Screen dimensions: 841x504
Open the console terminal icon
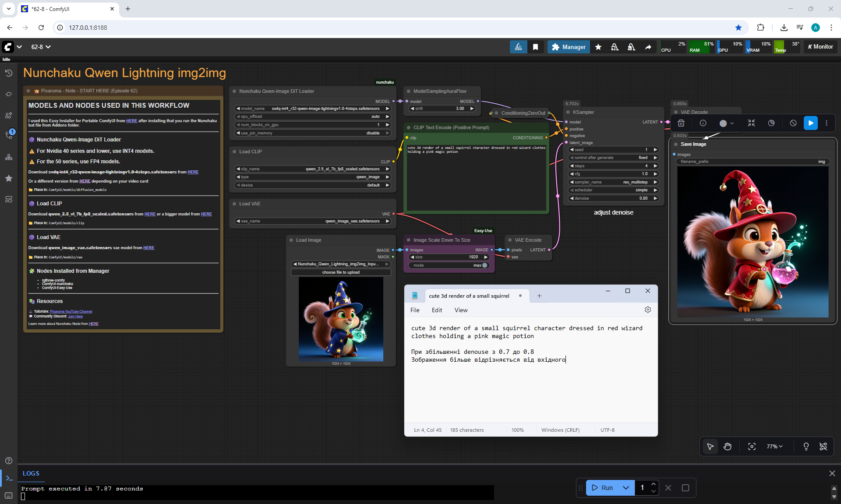(9, 478)
